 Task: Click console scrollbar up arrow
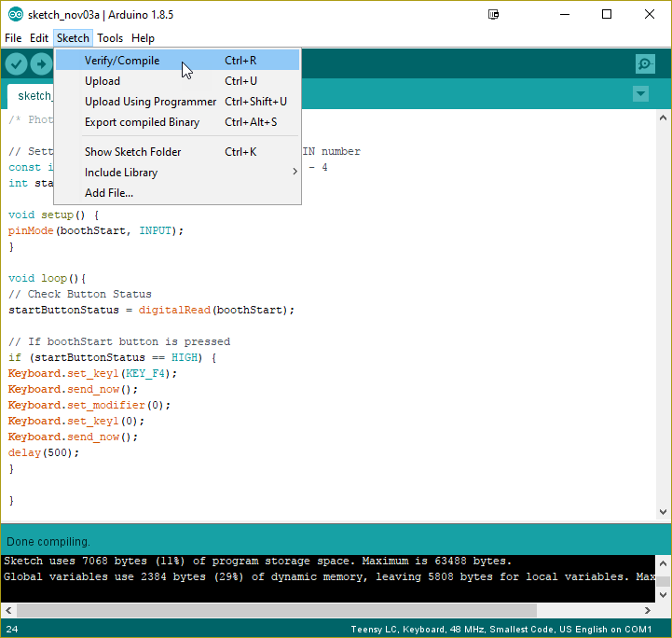coord(663,563)
